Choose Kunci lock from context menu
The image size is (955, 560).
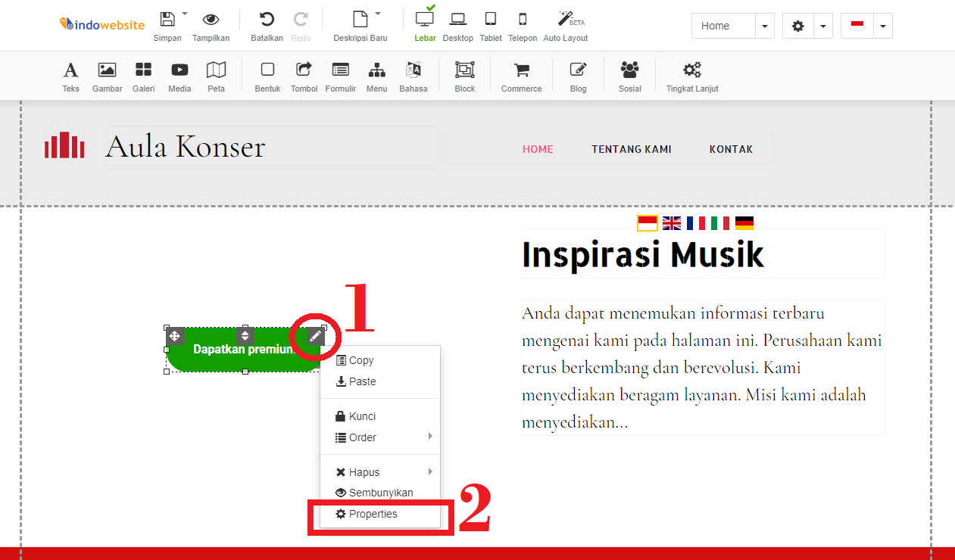click(x=380, y=416)
